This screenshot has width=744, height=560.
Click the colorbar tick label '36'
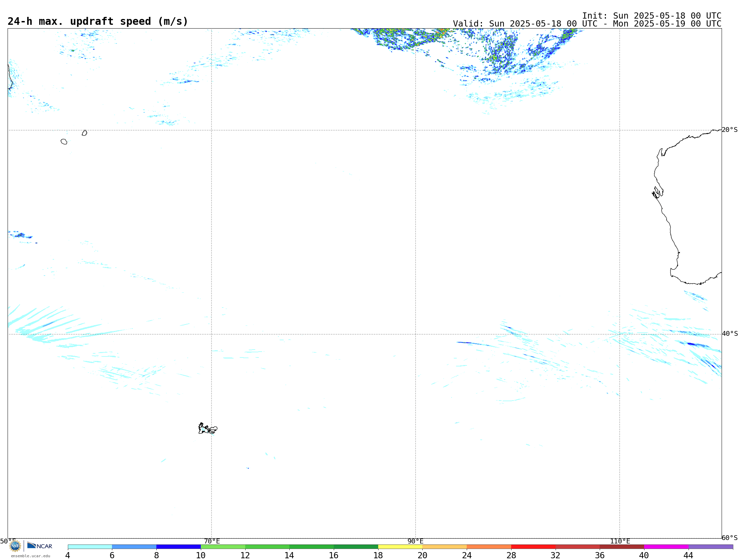coord(600,556)
